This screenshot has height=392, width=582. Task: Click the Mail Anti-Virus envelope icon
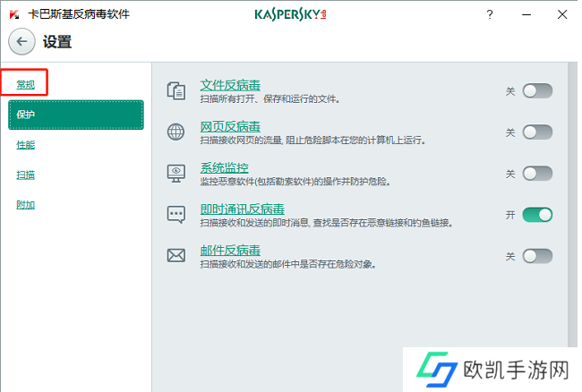pyautogui.click(x=175, y=256)
